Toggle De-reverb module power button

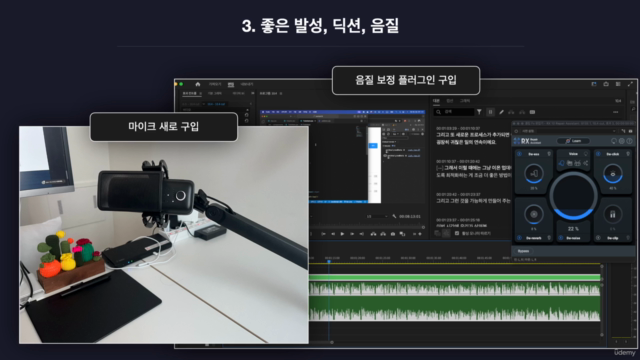coord(520,238)
